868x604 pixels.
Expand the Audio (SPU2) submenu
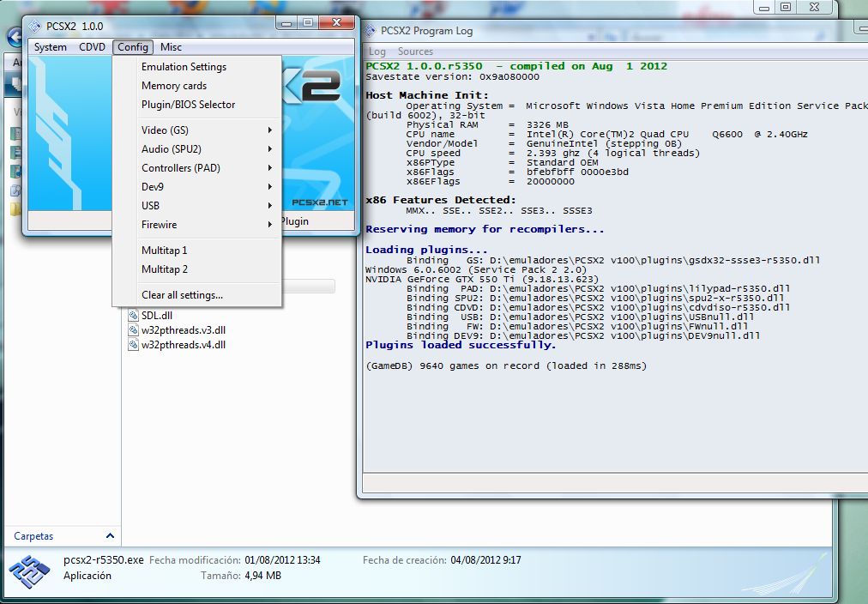coord(197,149)
